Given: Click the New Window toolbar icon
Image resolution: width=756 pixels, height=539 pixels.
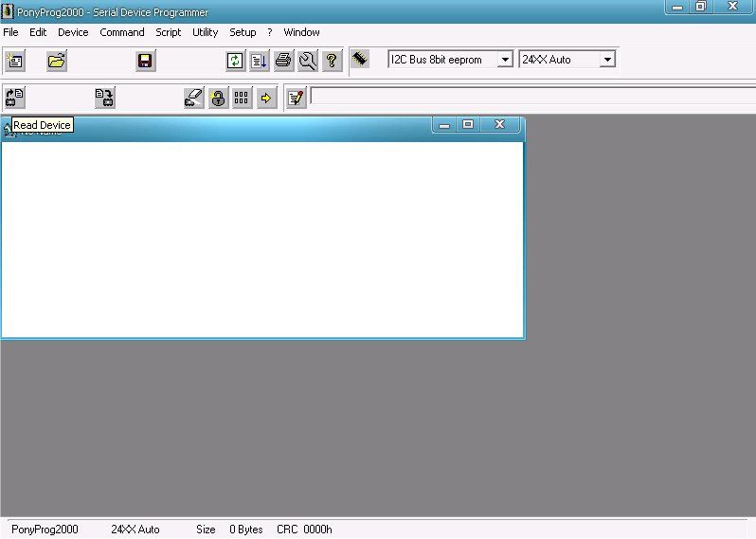Looking at the screenshot, I should point(15,61).
